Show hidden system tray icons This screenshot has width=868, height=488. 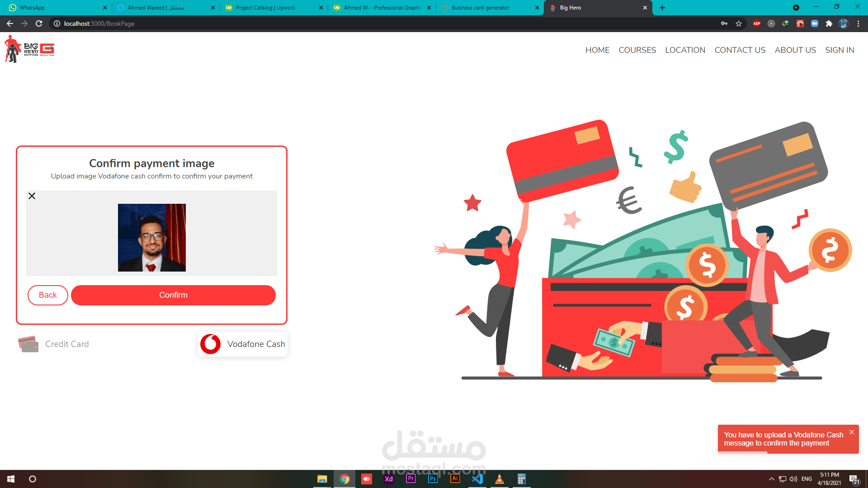771,479
